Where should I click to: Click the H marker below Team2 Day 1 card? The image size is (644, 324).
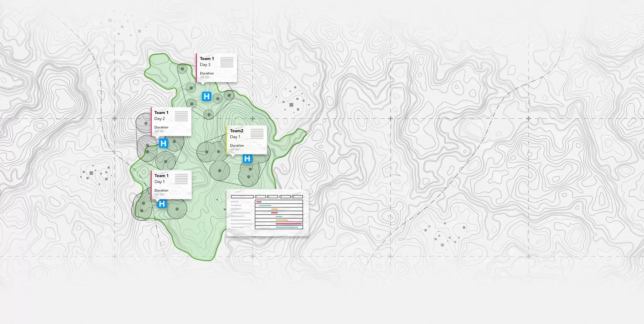click(x=247, y=159)
